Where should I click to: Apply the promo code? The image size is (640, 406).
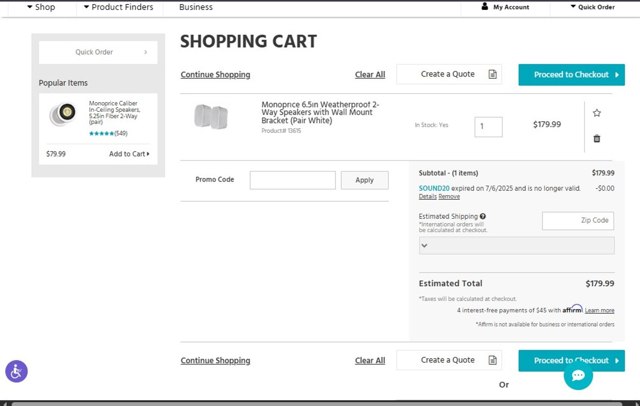pos(364,180)
